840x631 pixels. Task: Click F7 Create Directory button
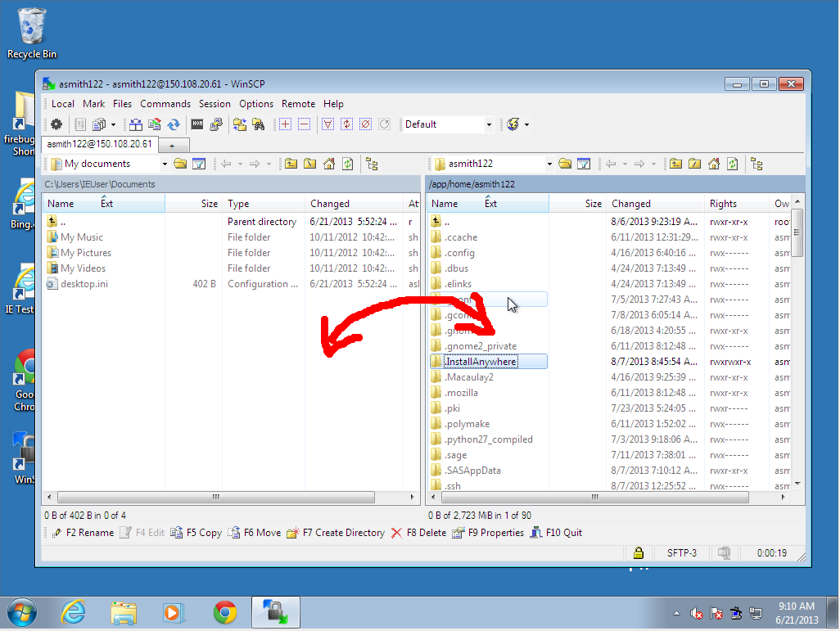pos(336,533)
